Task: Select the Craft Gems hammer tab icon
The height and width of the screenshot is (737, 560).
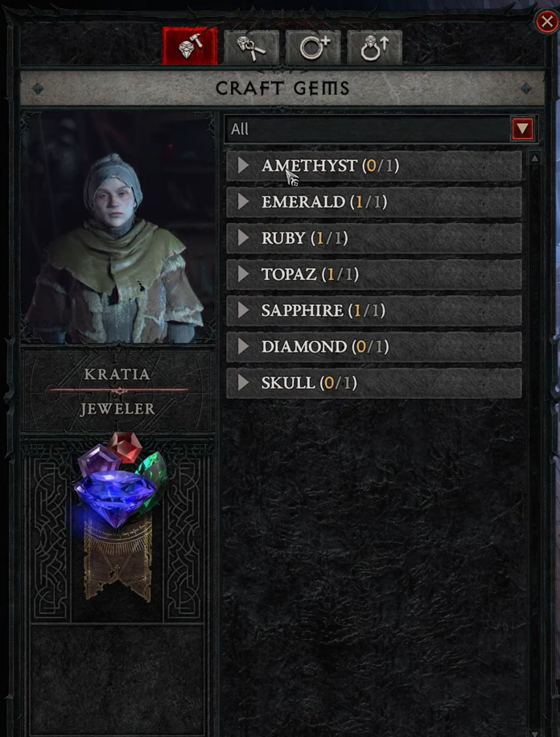Action: pyautogui.click(x=190, y=46)
